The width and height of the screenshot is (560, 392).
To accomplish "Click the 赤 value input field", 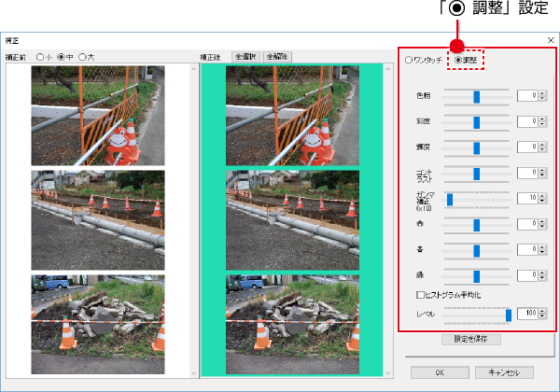I will (527, 224).
